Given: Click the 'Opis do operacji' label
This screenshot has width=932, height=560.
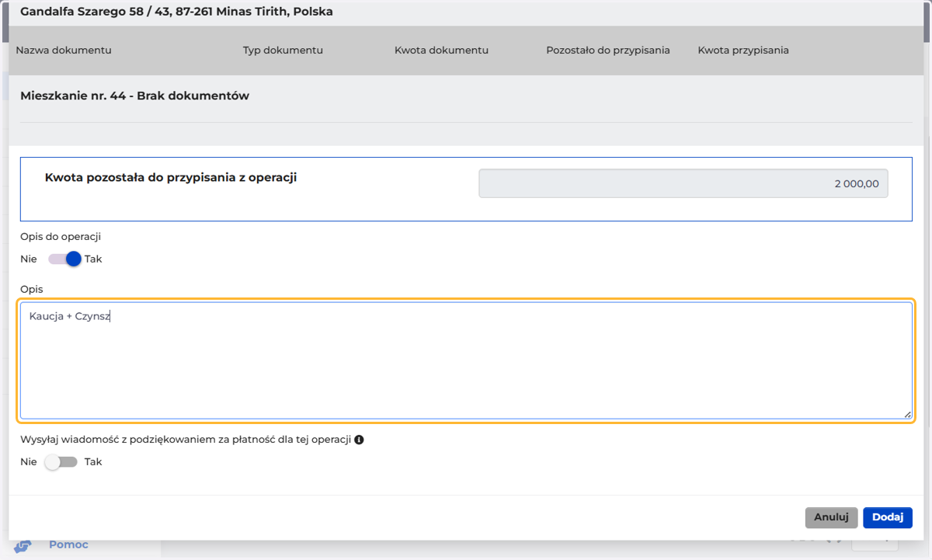Looking at the screenshot, I should [61, 236].
